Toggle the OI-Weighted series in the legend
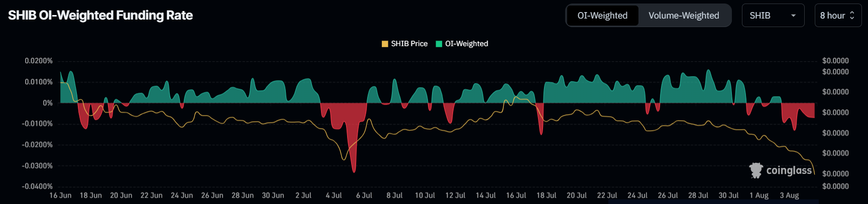The height and width of the screenshot is (204, 868). point(466,44)
